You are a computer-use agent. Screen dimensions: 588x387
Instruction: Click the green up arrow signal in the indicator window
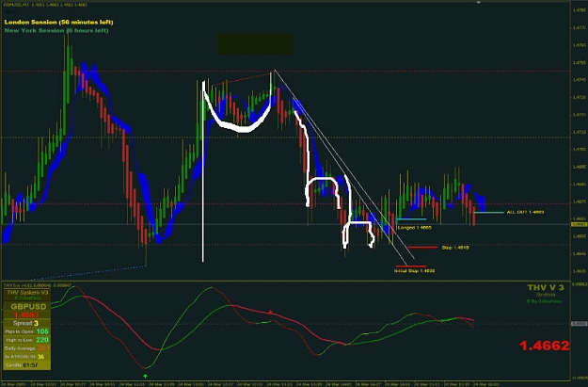coord(146,376)
